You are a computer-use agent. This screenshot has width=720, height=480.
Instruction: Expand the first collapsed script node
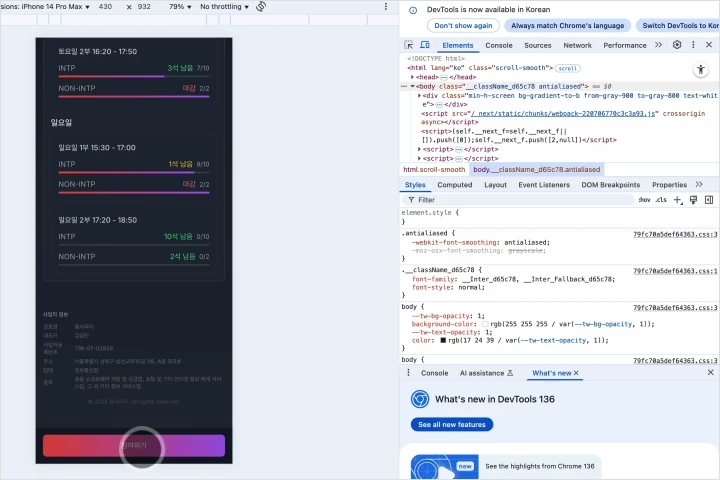coord(419,149)
